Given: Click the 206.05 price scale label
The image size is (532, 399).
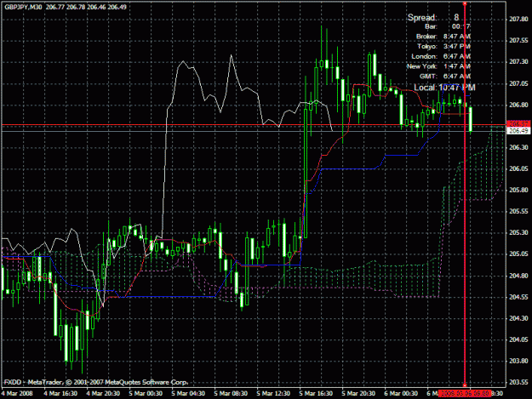Looking at the screenshot, I should point(518,168).
